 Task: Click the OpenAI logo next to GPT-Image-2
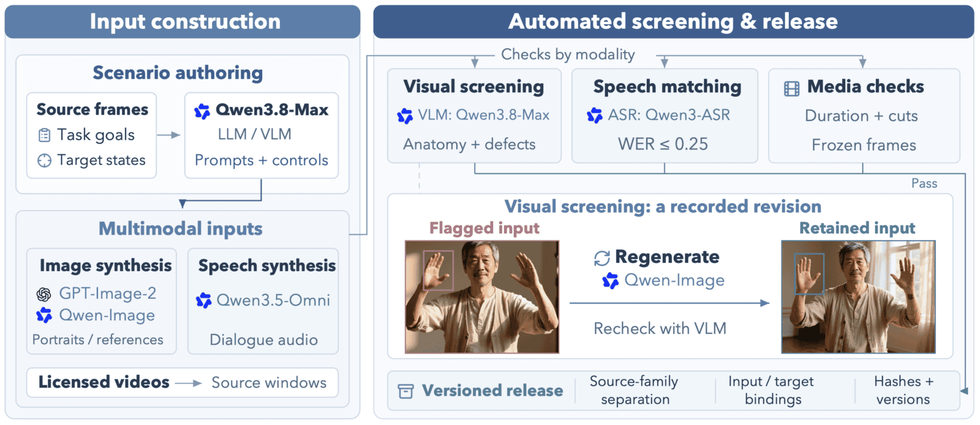(43, 295)
